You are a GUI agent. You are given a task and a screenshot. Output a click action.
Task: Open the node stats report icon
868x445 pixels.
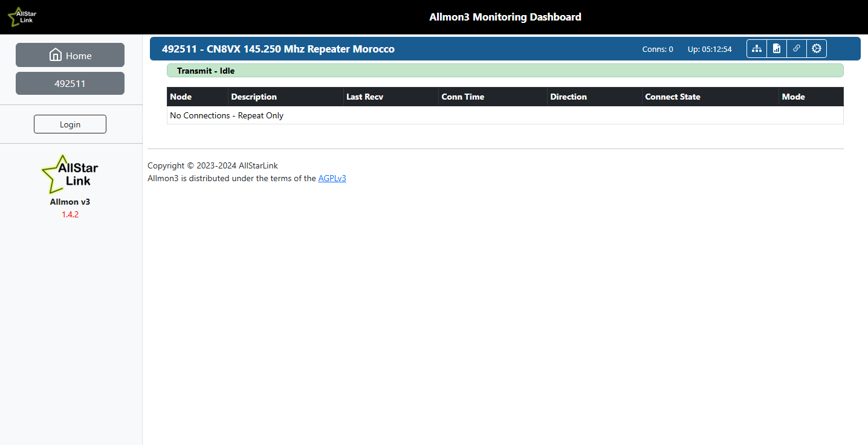pyautogui.click(x=777, y=49)
